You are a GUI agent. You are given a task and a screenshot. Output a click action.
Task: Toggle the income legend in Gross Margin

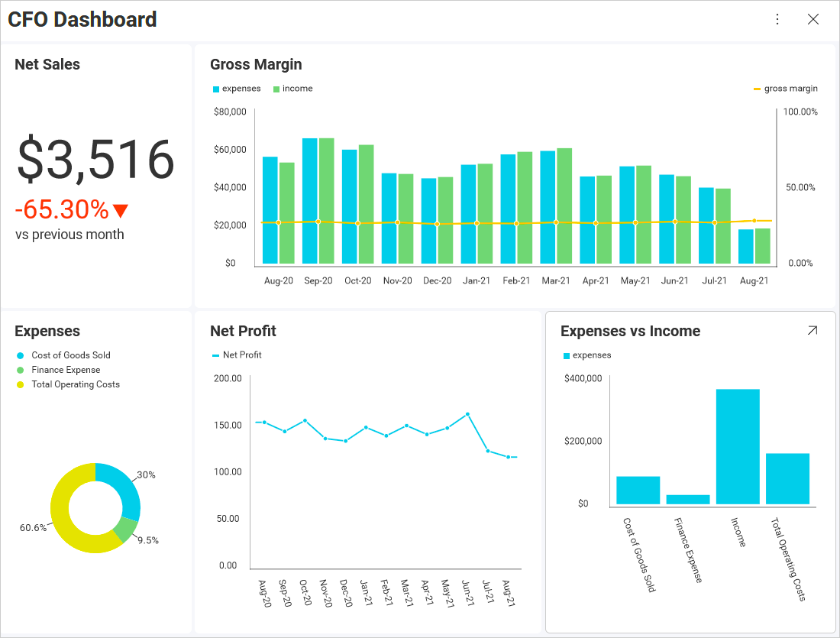tap(292, 89)
